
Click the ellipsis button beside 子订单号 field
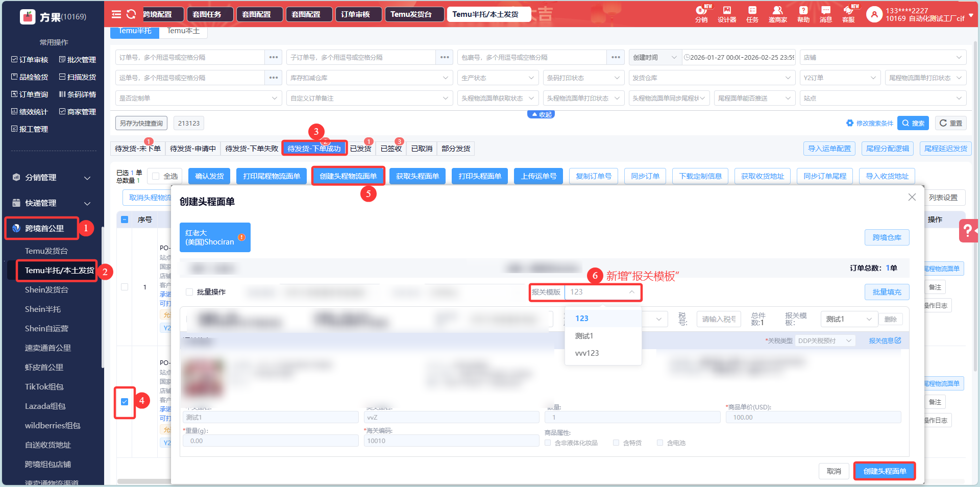click(x=445, y=57)
